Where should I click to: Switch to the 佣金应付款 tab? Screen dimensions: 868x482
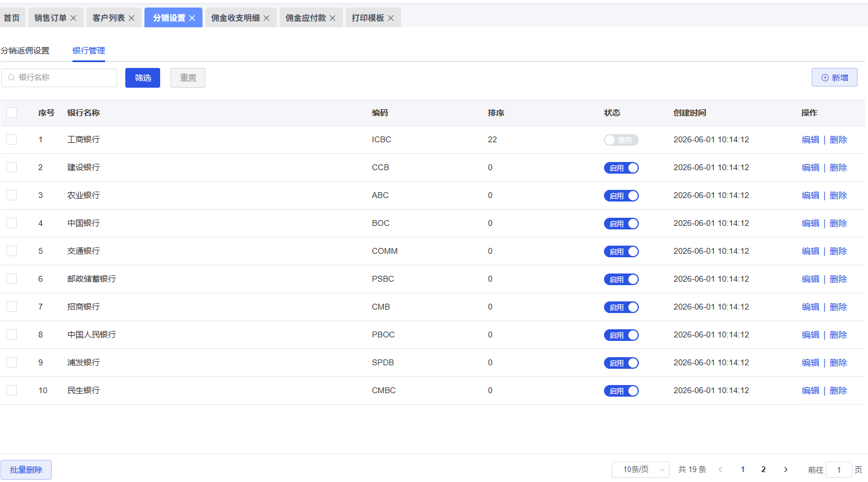(x=306, y=18)
